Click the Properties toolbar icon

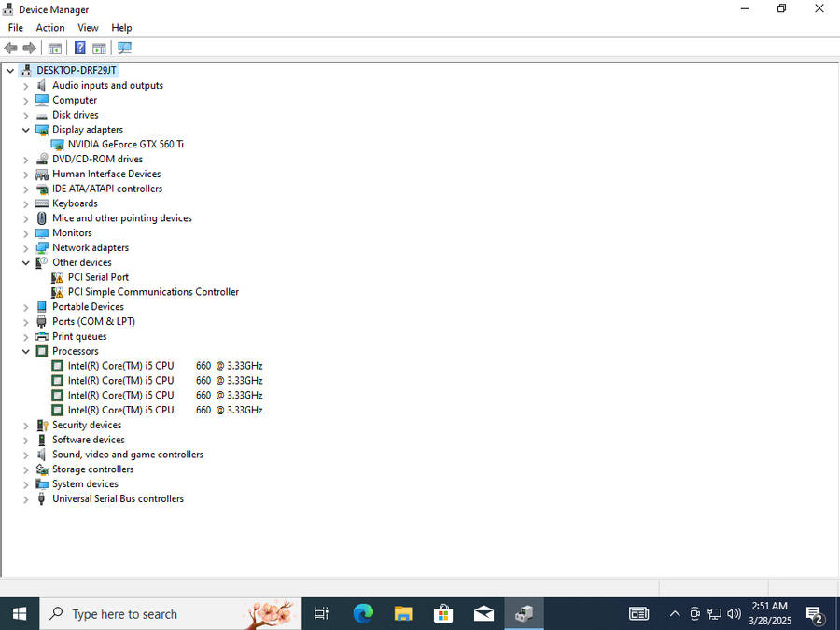[98, 48]
